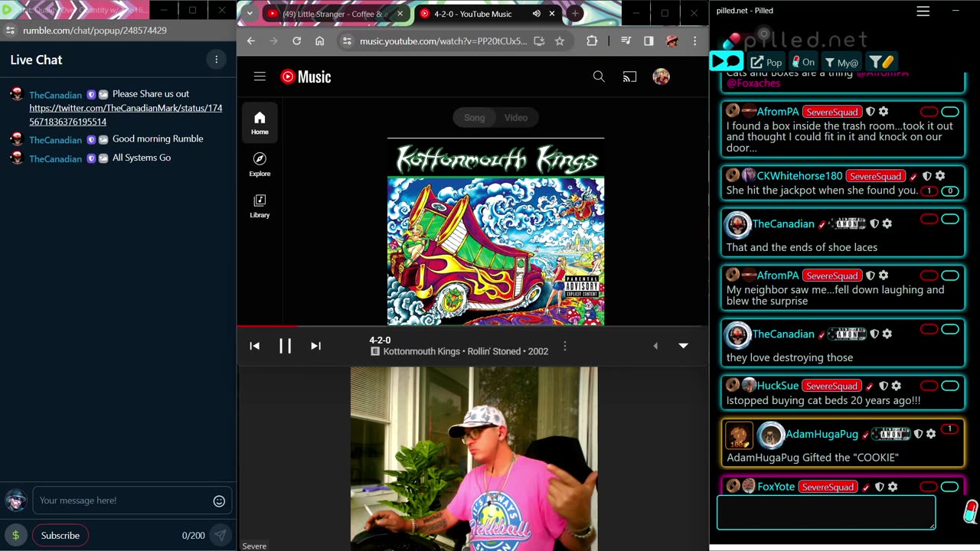980x551 pixels.
Task: Open Chrome media controls icon
Action: pyautogui.click(x=626, y=41)
